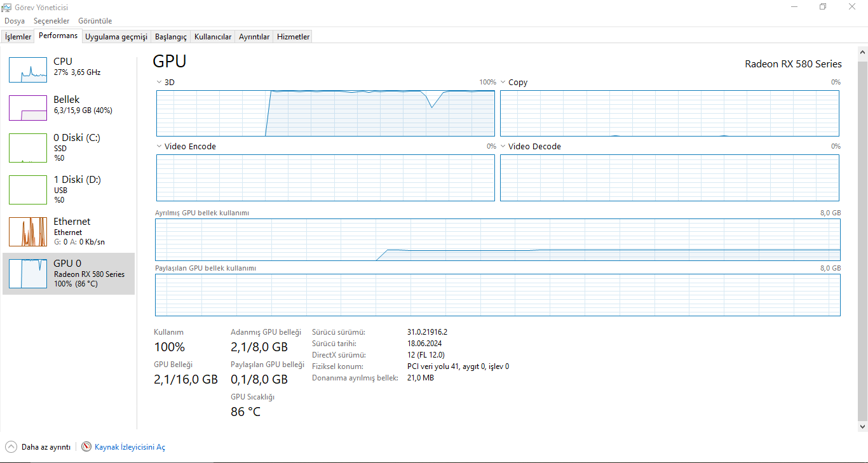Click the Resource Monitor icon near Kaynak İzleyicisini Aç
The height and width of the screenshot is (463, 868).
86,446
